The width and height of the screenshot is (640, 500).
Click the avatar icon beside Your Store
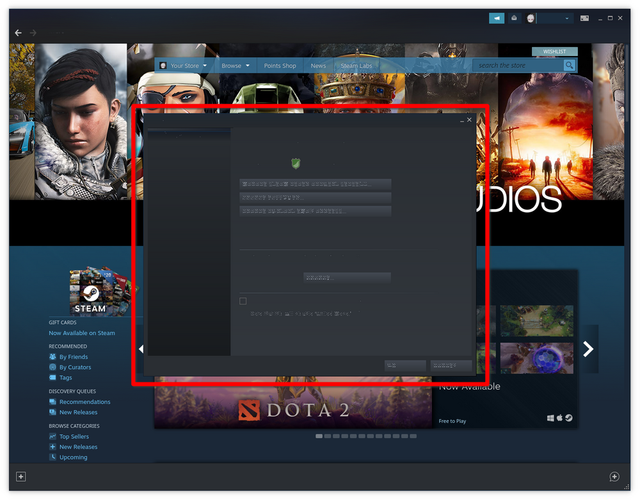pos(163,66)
